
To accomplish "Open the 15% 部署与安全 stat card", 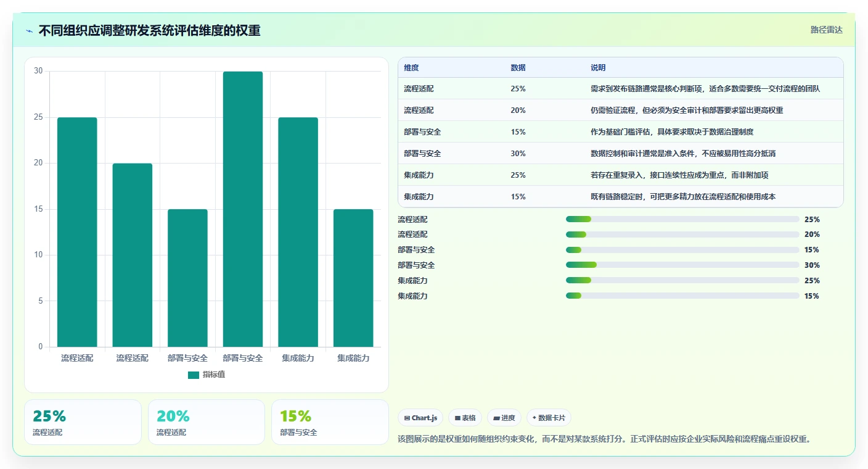I will tap(330, 422).
